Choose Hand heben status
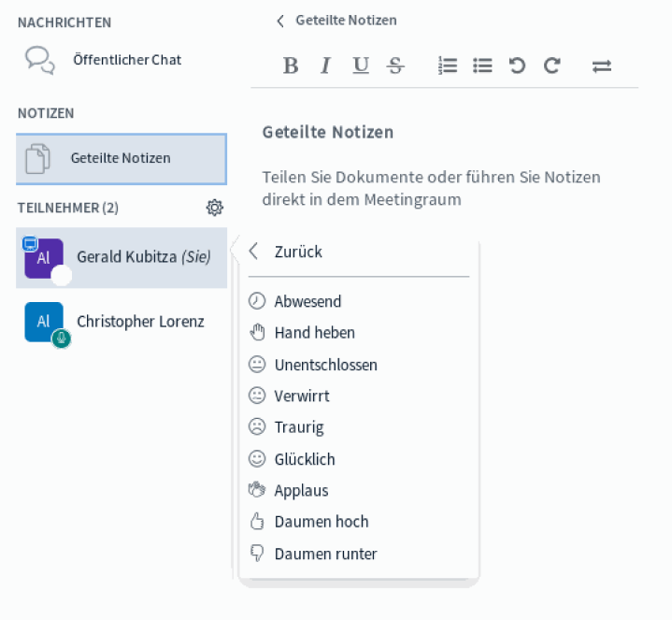The image size is (672, 620). [314, 333]
